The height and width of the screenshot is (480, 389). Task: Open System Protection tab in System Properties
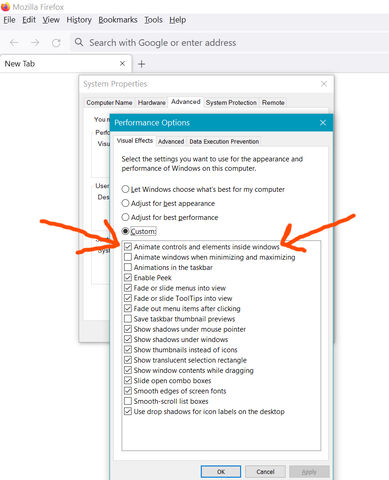click(231, 103)
